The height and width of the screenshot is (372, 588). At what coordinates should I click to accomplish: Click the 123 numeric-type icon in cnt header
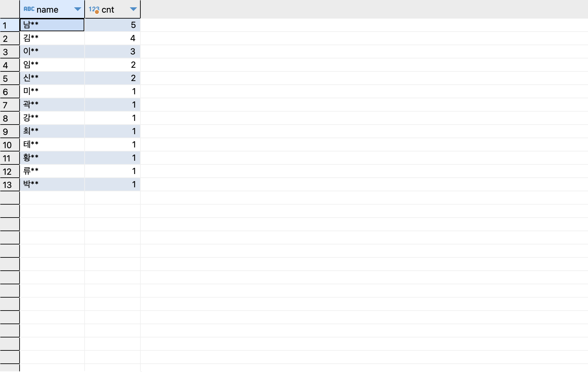94,10
